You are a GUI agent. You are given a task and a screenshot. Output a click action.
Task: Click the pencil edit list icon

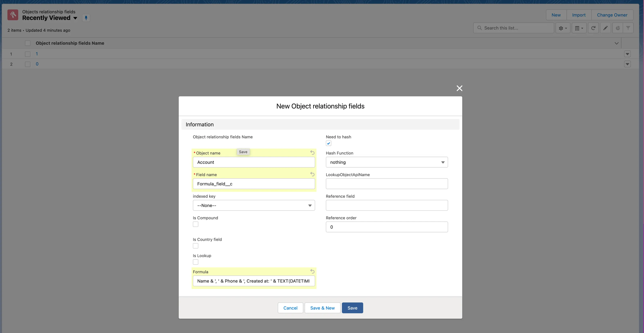pos(605,28)
